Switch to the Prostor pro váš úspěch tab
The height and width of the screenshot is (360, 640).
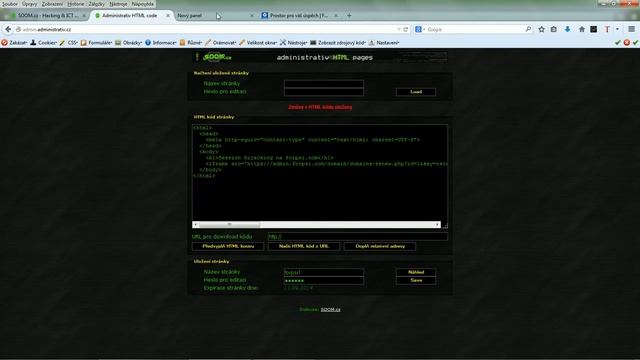tap(300, 16)
